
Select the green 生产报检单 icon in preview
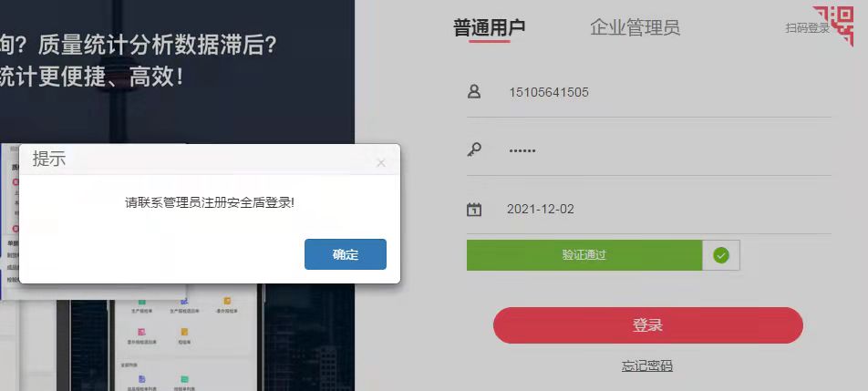pyautogui.click(x=141, y=302)
